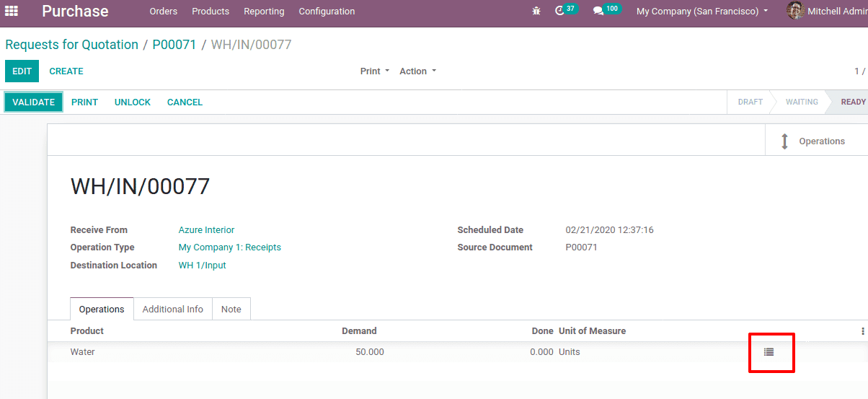
Task: Click the PRINT button in status bar
Action: pyautogui.click(x=84, y=102)
